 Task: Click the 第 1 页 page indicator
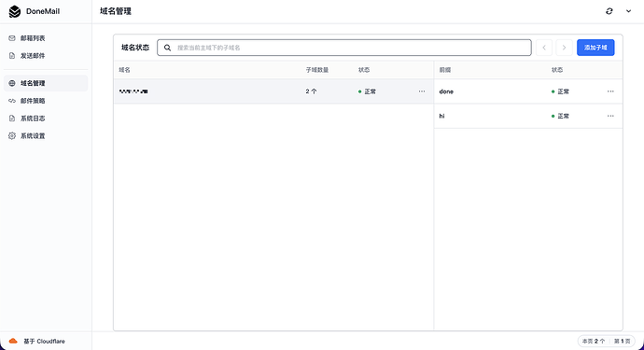pyautogui.click(x=622, y=341)
